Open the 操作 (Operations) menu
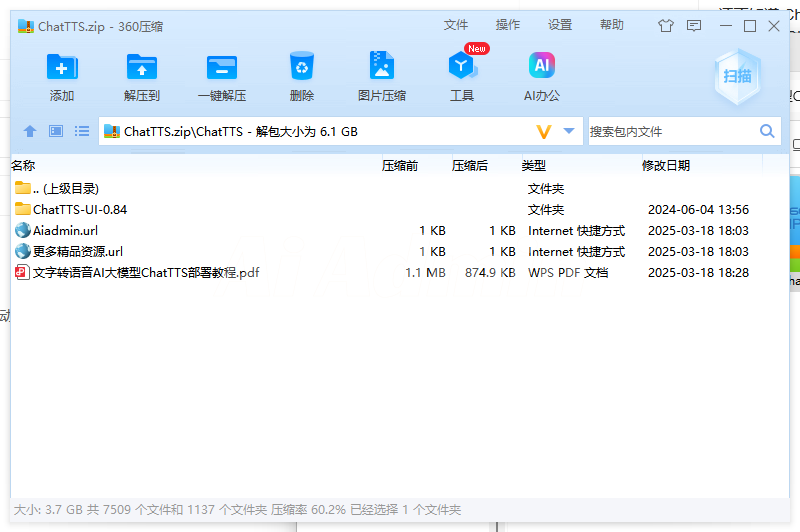800x532 pixels. point(508,25)
